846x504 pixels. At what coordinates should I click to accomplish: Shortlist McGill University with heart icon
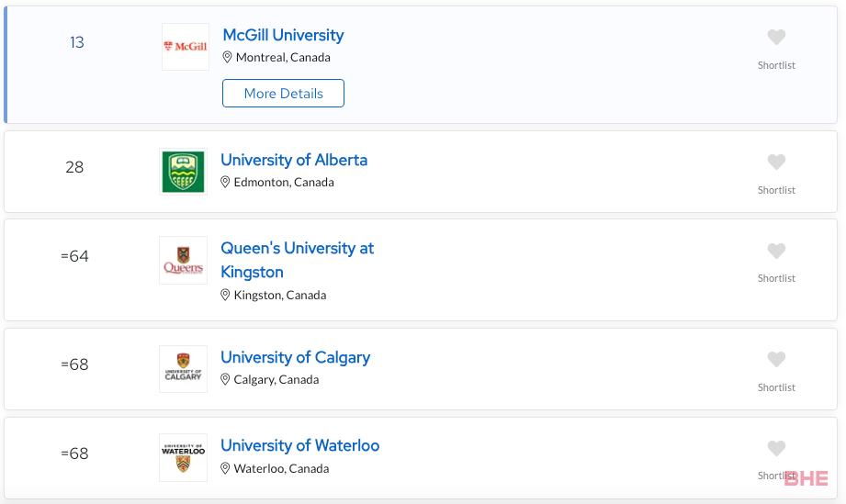click(776, 38)
